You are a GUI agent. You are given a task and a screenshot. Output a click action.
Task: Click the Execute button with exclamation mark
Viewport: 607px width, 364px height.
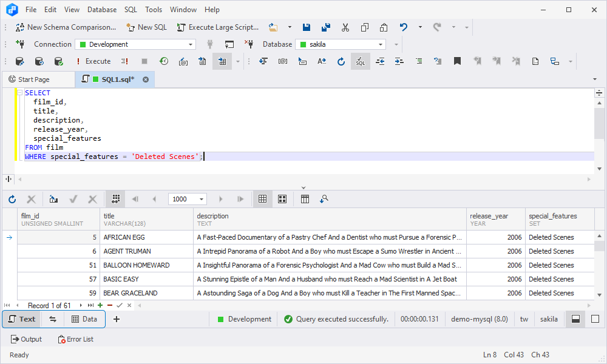[x=93, y=61]
